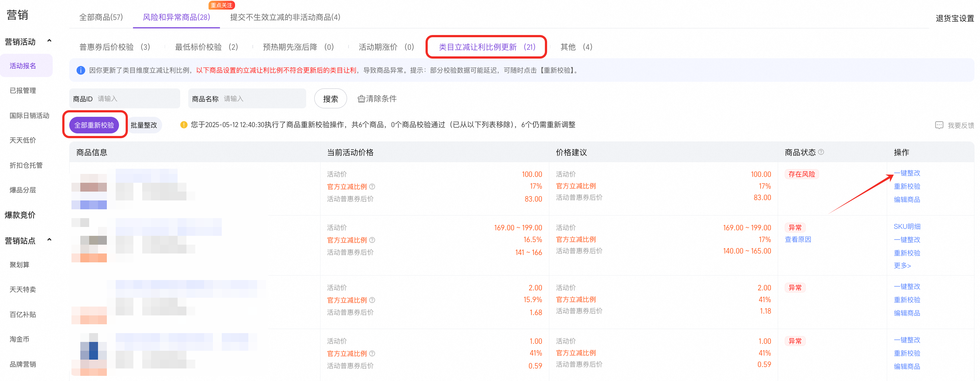Click help icon beside 16.5% 官方立减比例
The height and width of the screenshot is (381, 980).
coord(372,240)
